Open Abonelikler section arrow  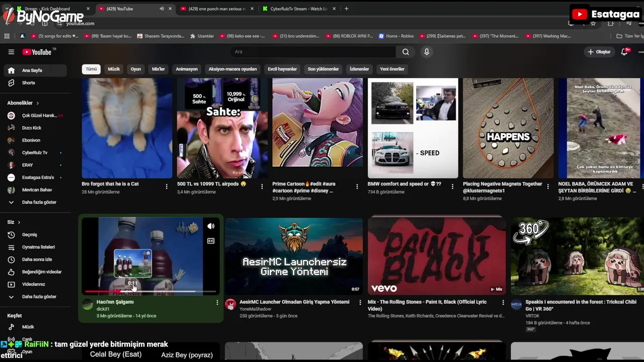coord(37,103)
